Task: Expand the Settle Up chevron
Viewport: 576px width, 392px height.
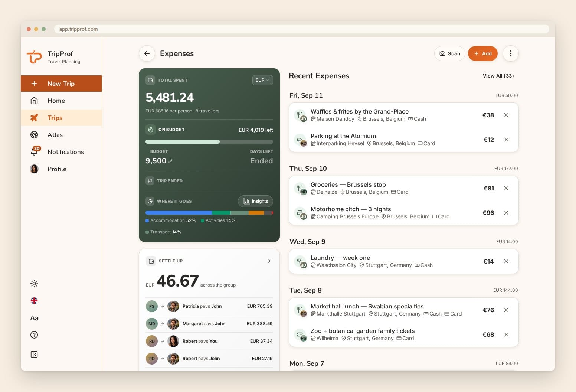Action: point(269,261)
